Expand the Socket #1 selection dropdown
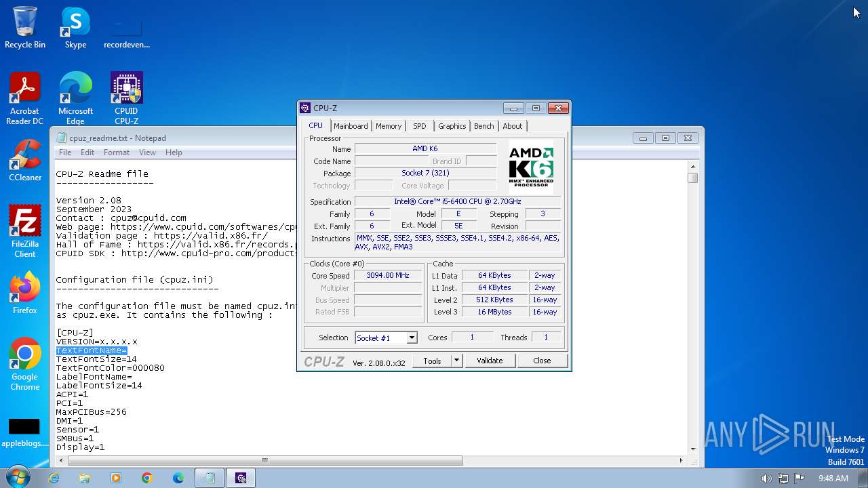Image resolution: width=868 pixels, height=488 pixels. click(412, 338)
